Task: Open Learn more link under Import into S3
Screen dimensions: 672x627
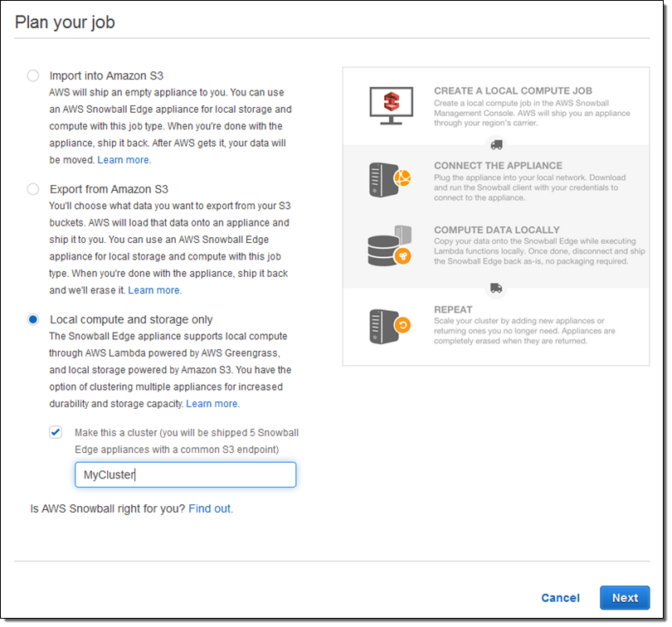Action: coord(124,159)
